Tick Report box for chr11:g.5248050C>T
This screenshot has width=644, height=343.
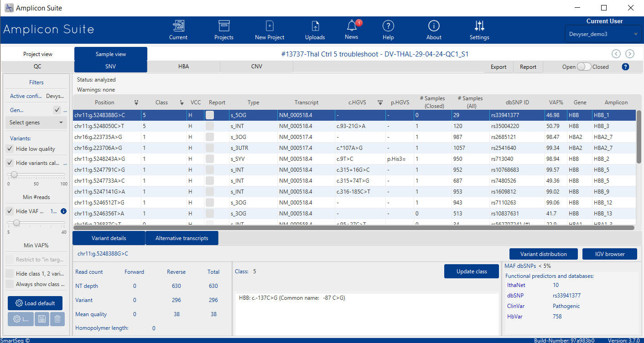(x=210, y=126)
